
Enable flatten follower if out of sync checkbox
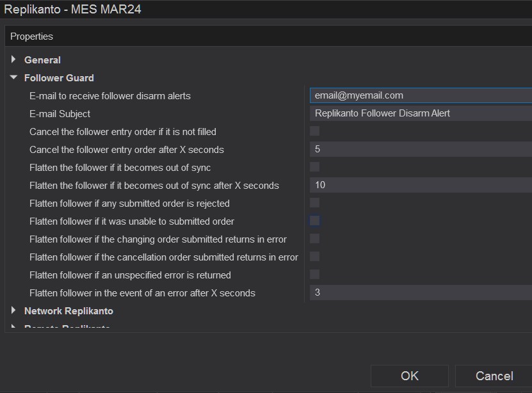coord(314,167)
